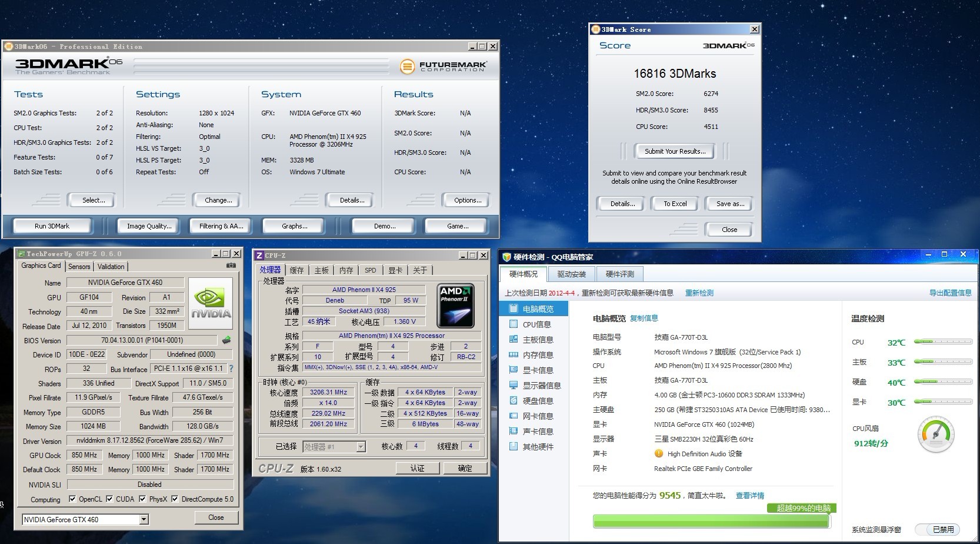Click the Graphs button in 3DMark06

tap(294, 225)
